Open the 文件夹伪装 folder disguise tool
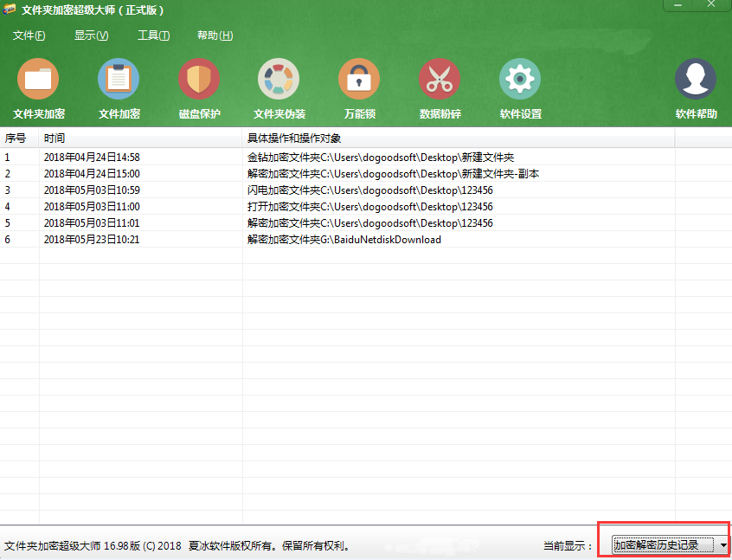The image size is (732, 560). tap(279, 88)
